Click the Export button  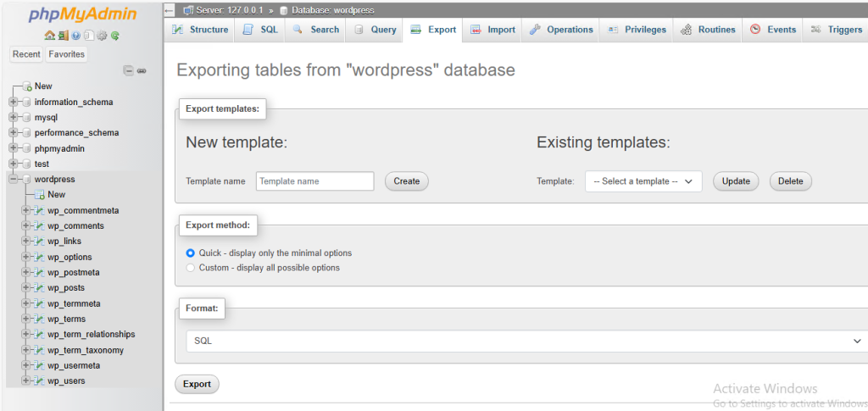tap(197, 385)
